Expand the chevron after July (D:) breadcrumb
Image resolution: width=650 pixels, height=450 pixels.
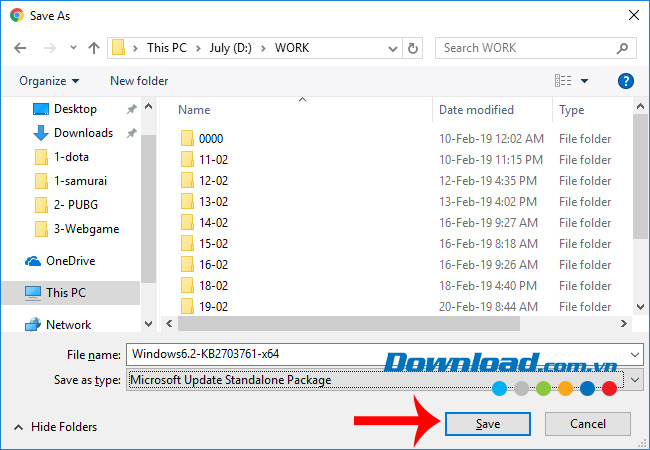[263, 48]
